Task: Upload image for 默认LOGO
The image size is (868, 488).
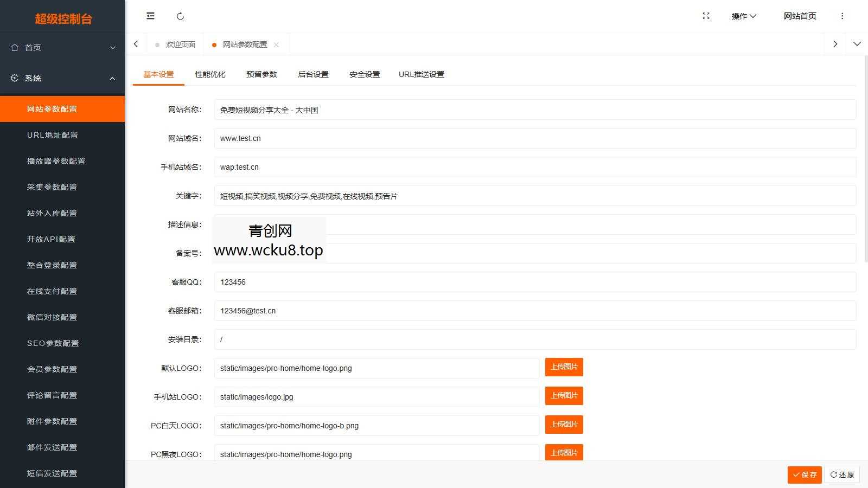Action: 564,367
